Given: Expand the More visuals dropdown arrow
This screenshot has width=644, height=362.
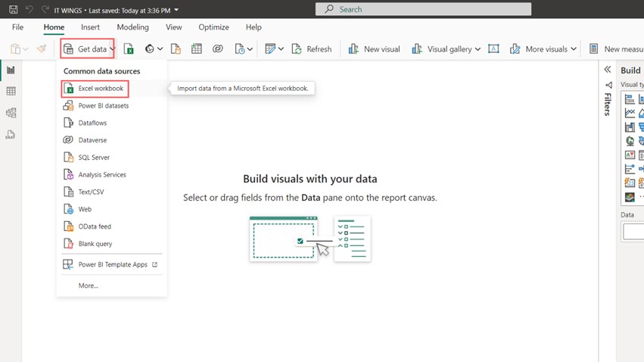Looking at the screenshot, I should pyautogui.click(x=574, y=49).
